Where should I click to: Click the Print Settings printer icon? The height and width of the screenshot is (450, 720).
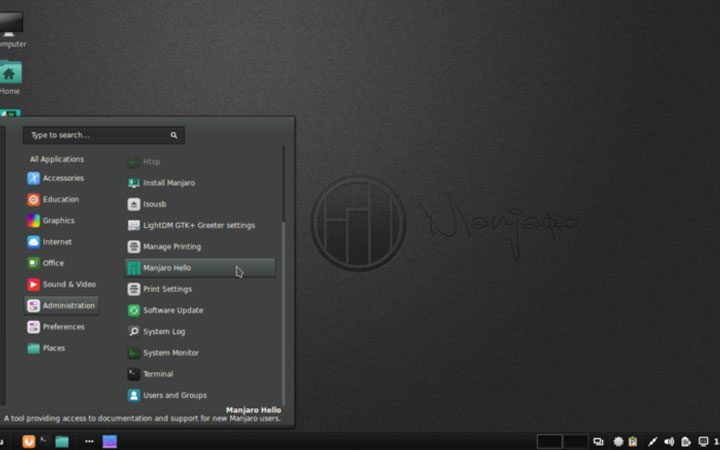coord(134,289)
